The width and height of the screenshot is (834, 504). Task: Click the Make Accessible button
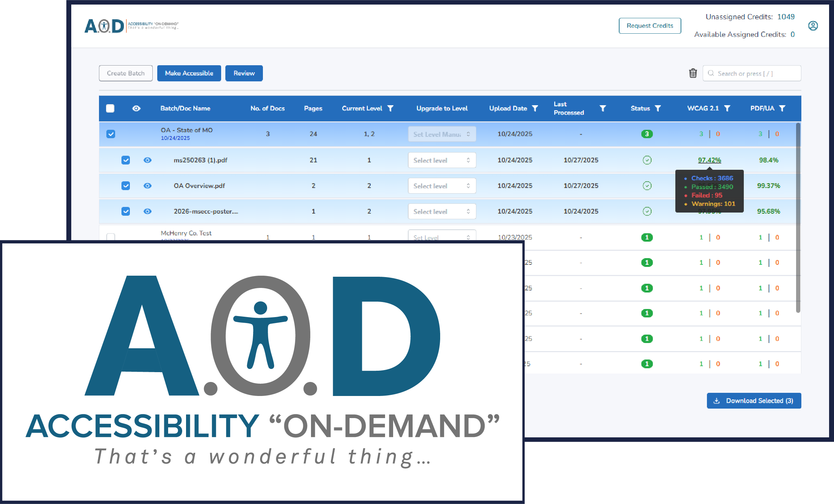pyautogui.click(x=189, y=73)
